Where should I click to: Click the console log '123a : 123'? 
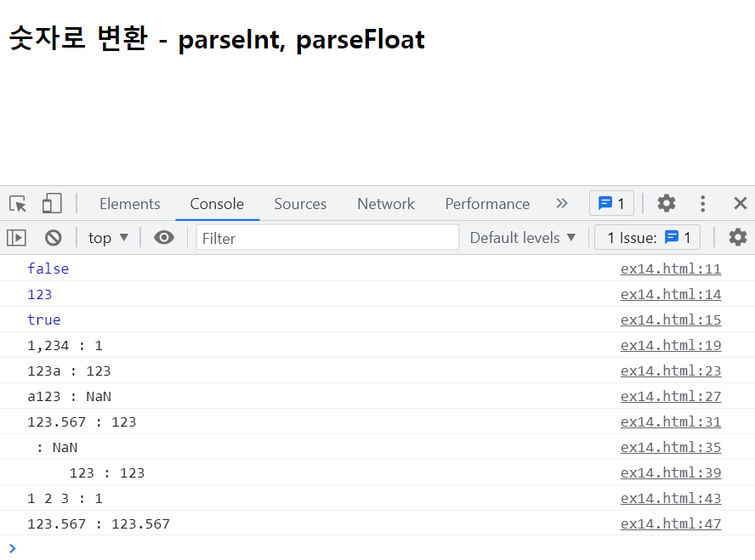point(69,371)
